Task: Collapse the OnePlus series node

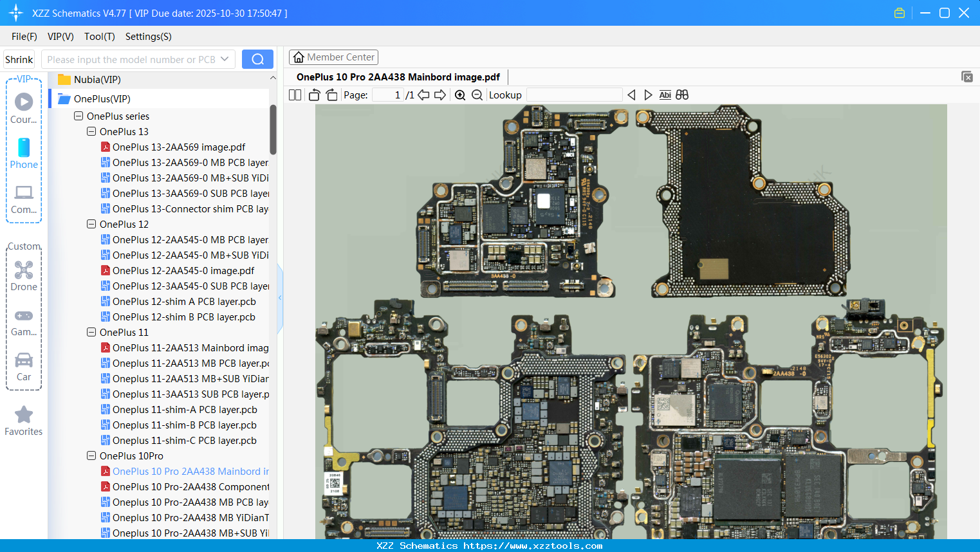Action: tap(78, 116)
